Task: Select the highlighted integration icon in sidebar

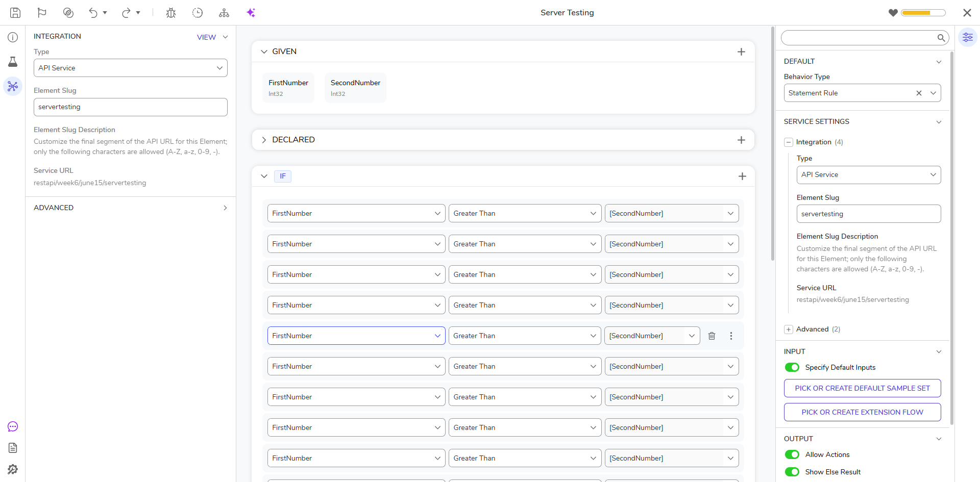Action: click(13, 86)
